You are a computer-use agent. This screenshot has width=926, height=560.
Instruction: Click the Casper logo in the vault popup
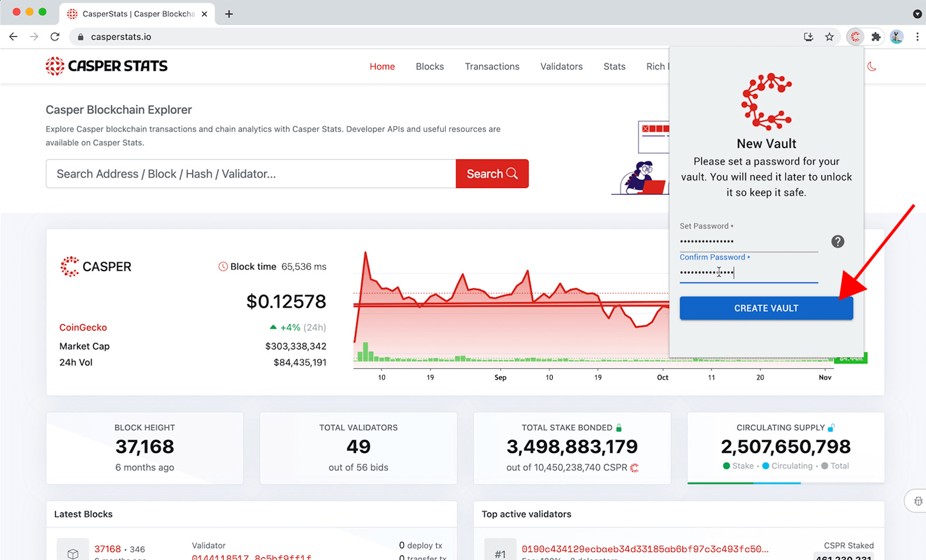766,101
